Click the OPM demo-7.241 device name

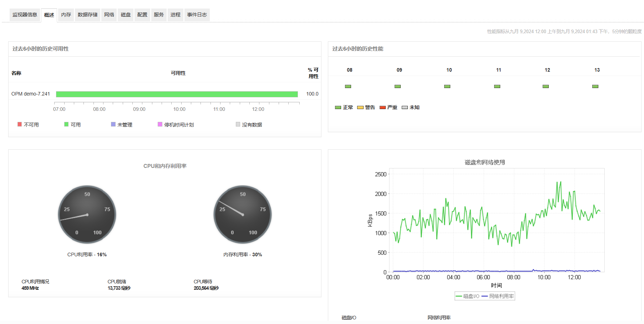tap(31, 94)
